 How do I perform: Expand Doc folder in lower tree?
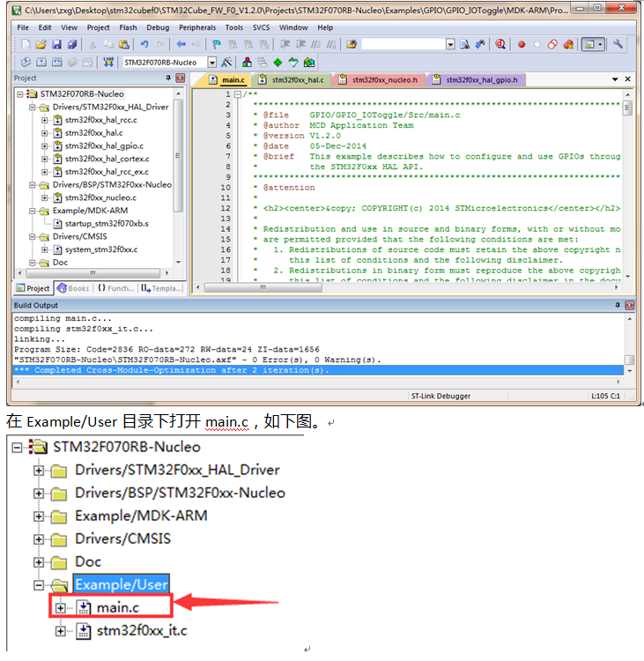click(x=39, y=562)
